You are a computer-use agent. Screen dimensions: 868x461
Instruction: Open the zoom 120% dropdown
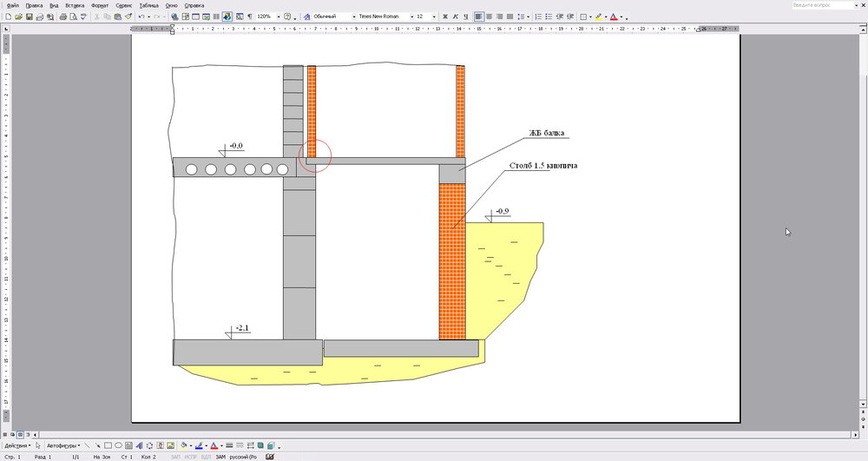[277, 16]
